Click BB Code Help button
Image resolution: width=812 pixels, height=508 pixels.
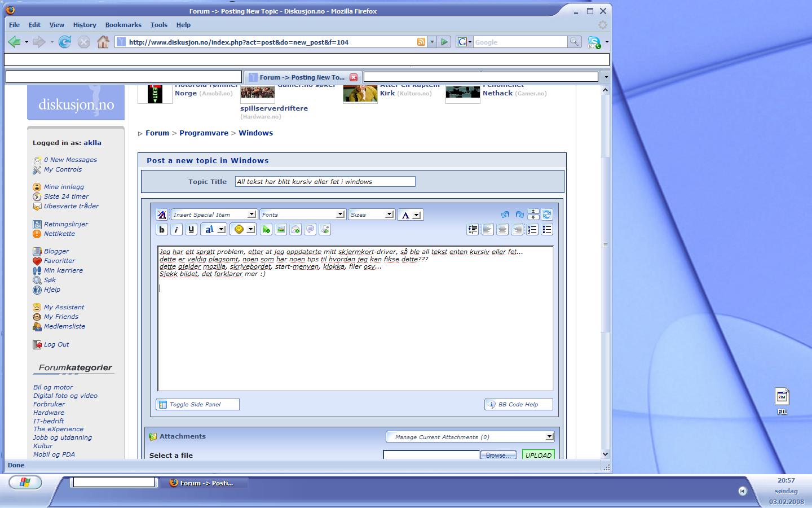pyautogui.click(x=518, y=404)
